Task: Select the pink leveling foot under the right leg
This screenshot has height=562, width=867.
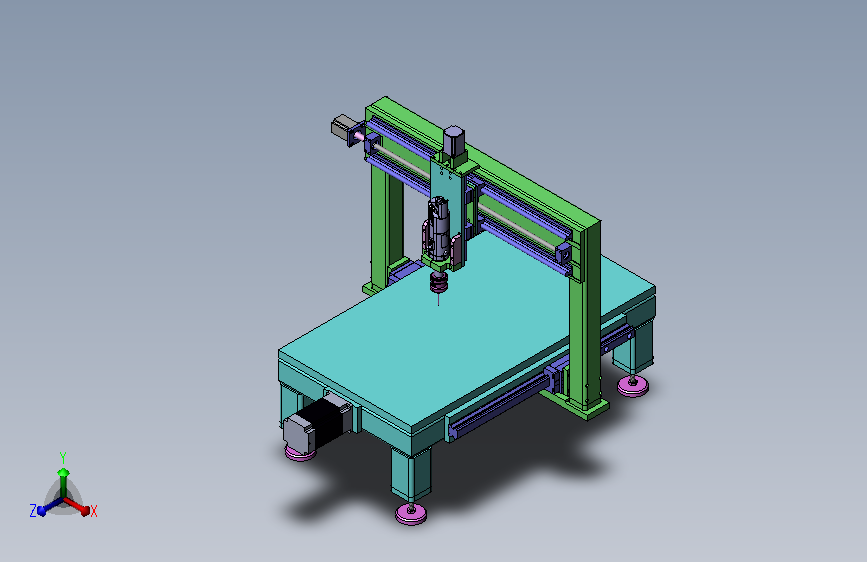Action: click(633, 386)
